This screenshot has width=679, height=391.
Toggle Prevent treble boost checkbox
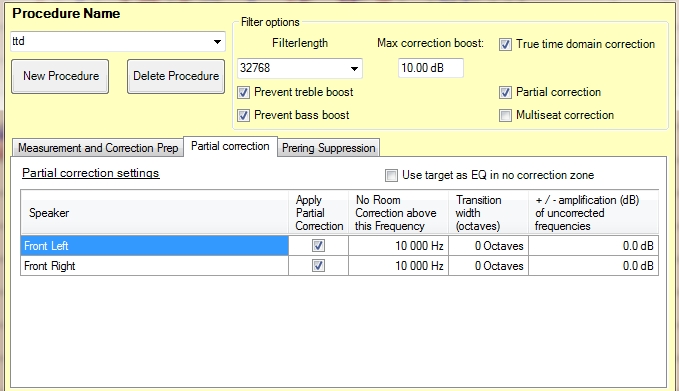point(243,92)
